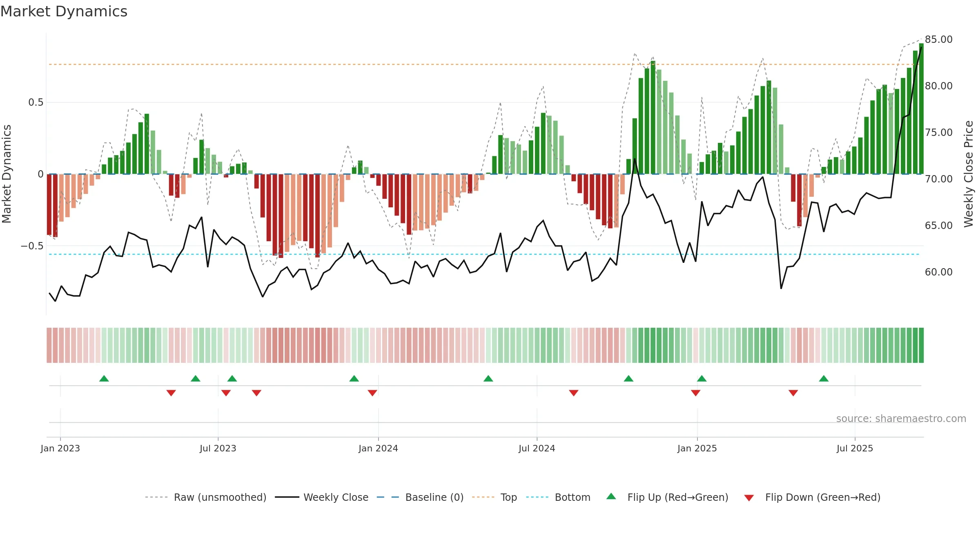Click the 80.00 price axis label
This screenshot has height=551, width=980.
[939, 86]
